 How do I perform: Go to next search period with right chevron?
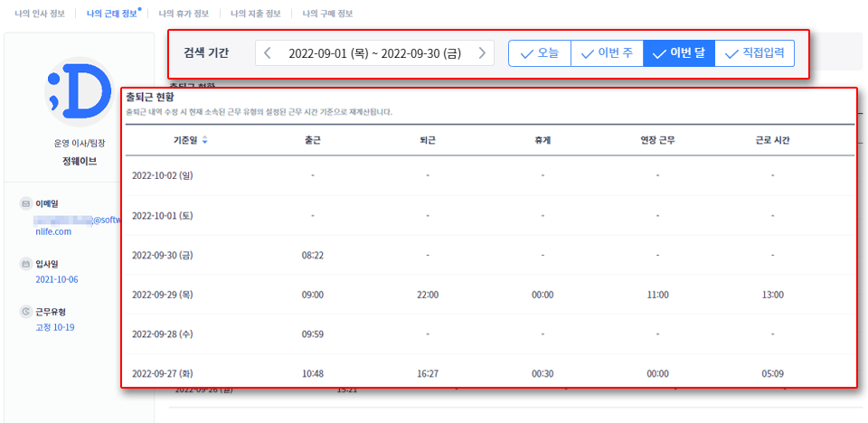482,53
